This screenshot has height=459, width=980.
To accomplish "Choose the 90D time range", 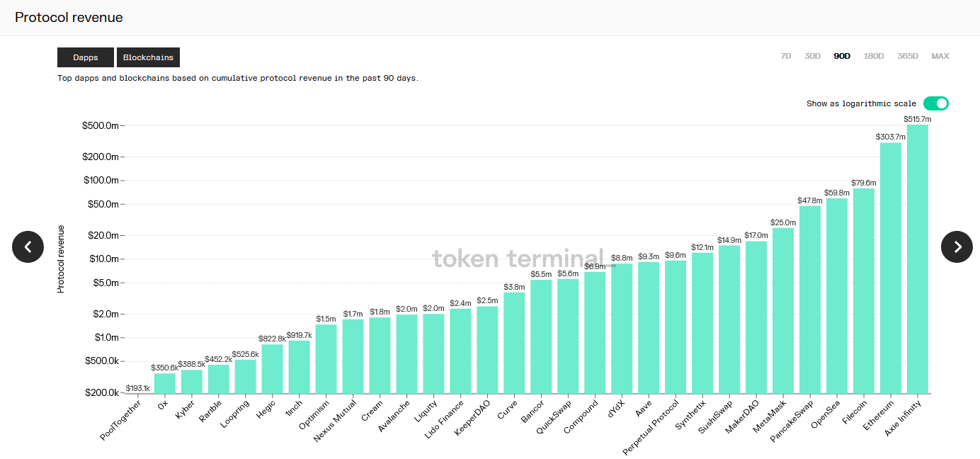I will [842, 56].
